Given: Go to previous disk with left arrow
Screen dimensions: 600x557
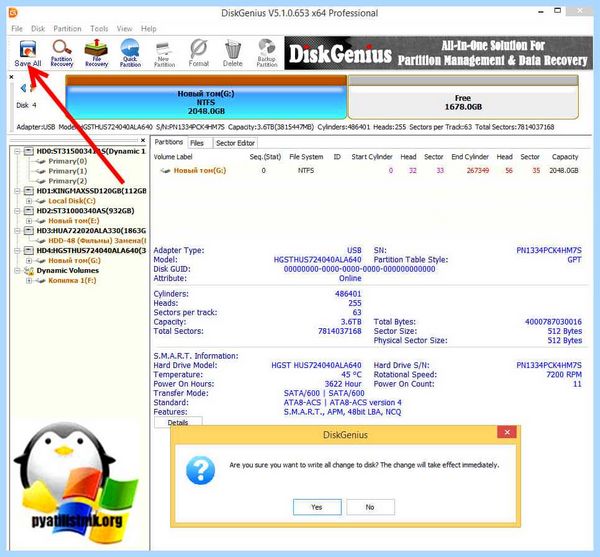Looking at the screenshot, I should point(23,88).
